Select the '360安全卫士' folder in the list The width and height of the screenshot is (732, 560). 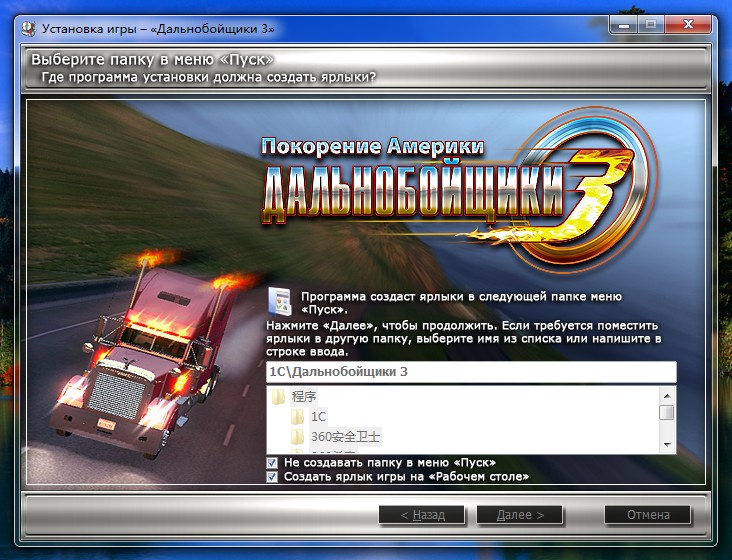pyautogui.click(x=345, y=437)
